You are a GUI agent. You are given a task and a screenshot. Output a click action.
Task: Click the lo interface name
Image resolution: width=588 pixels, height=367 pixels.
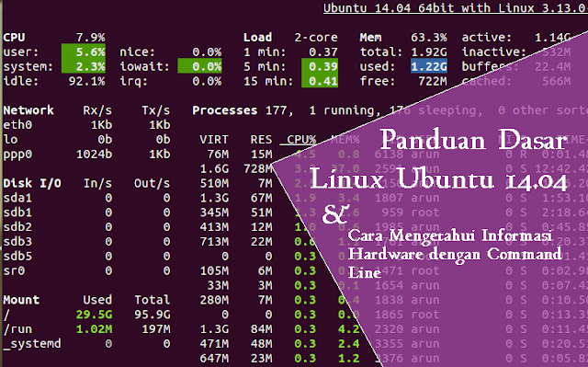click(x=10, y=140)
